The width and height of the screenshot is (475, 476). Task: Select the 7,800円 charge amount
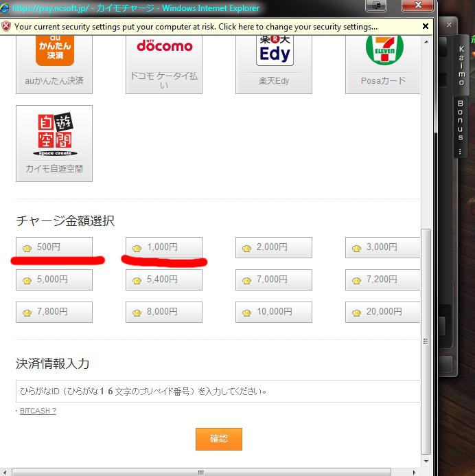54,312
